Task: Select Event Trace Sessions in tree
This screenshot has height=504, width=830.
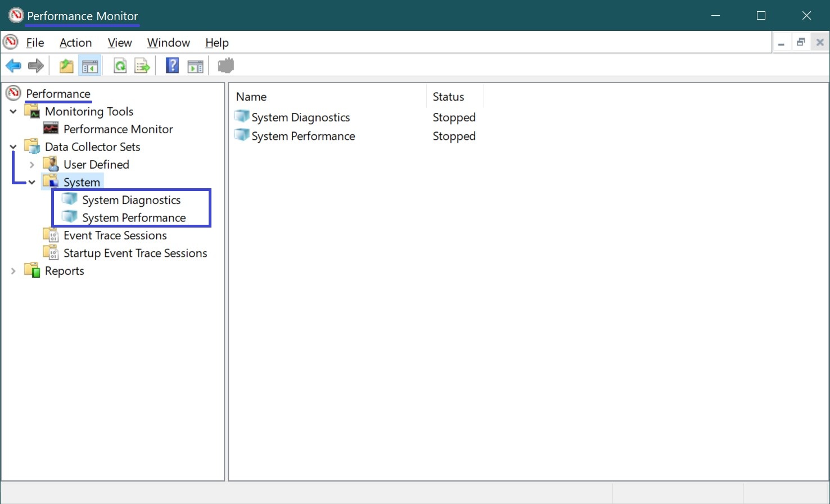Action: (115, 235)
